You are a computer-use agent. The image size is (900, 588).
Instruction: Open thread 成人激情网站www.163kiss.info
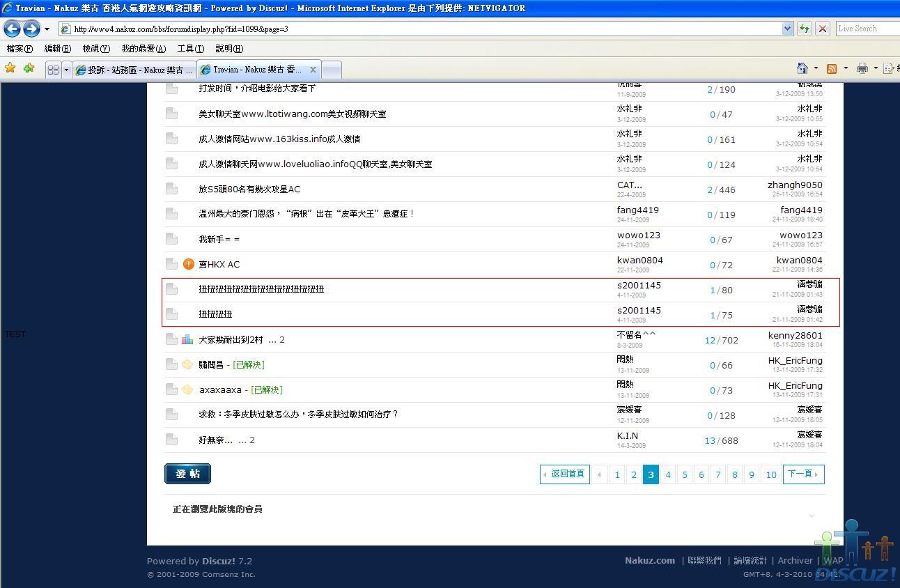279,139
